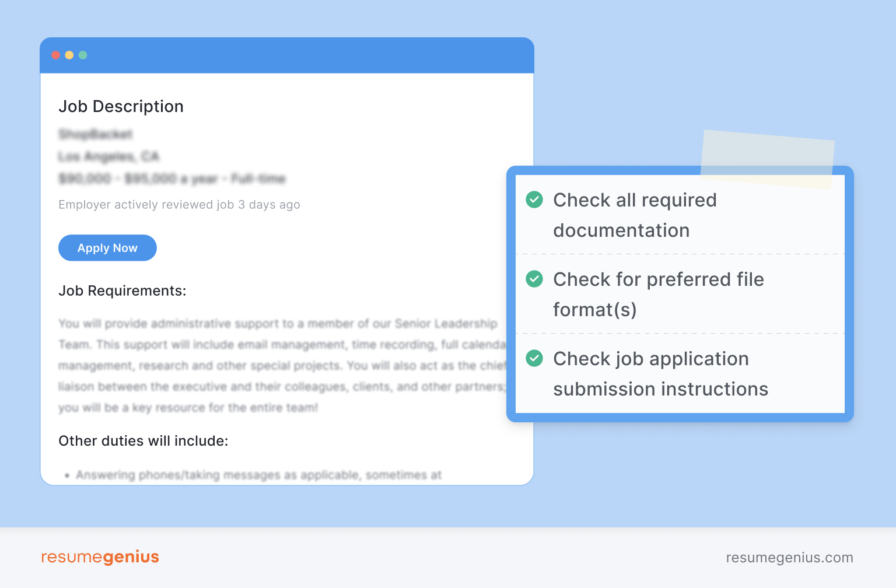Open the resumegenius.com link
The height and width of the screenshot is (588, 896).
click(789, 558)
